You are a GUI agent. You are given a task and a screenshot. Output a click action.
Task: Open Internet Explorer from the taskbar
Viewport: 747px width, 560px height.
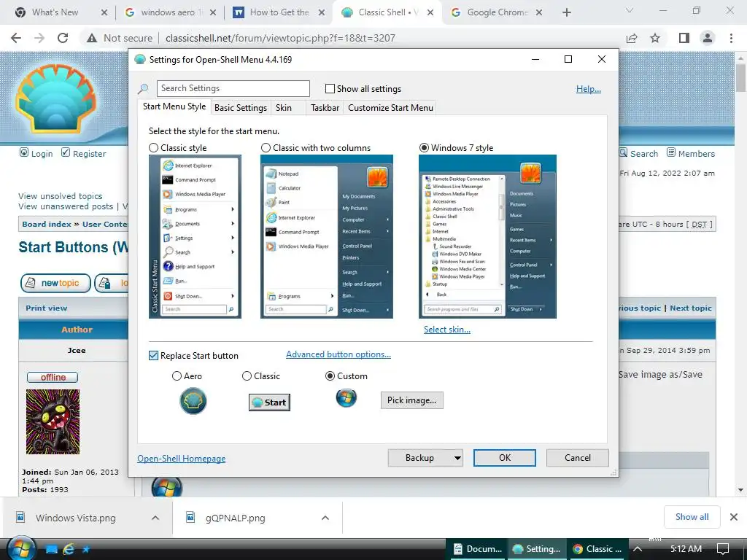coord(69,549)
